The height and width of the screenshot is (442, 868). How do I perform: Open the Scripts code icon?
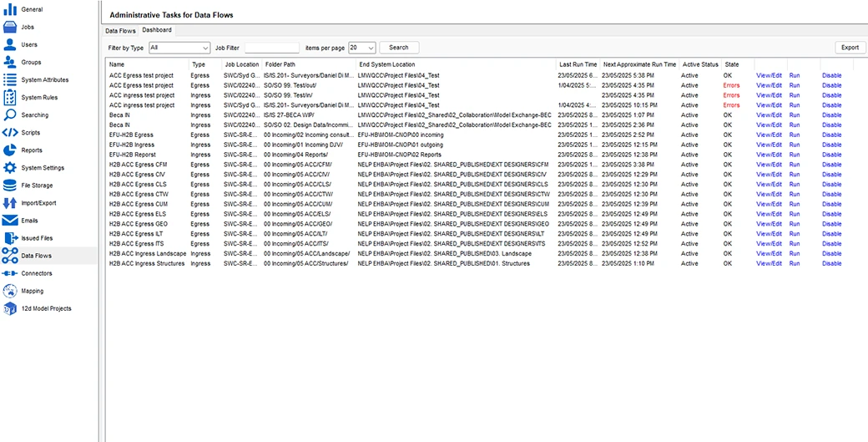point(10,132)
